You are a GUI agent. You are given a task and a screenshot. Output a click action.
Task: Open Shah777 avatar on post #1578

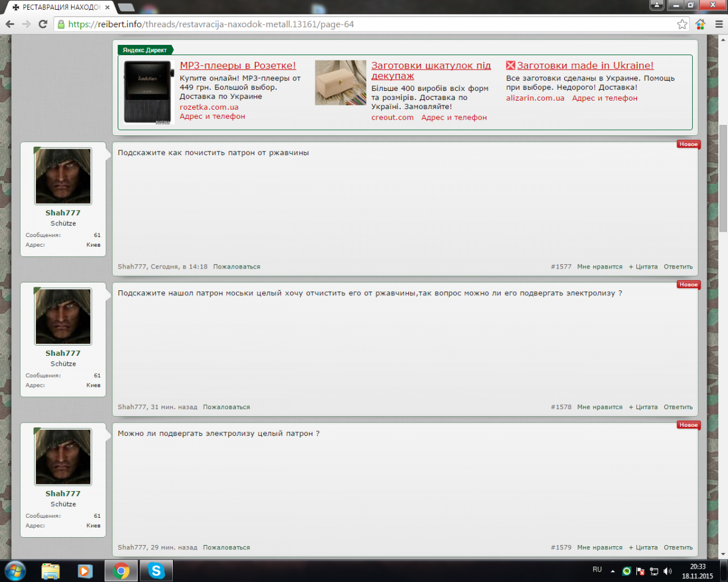63,316
